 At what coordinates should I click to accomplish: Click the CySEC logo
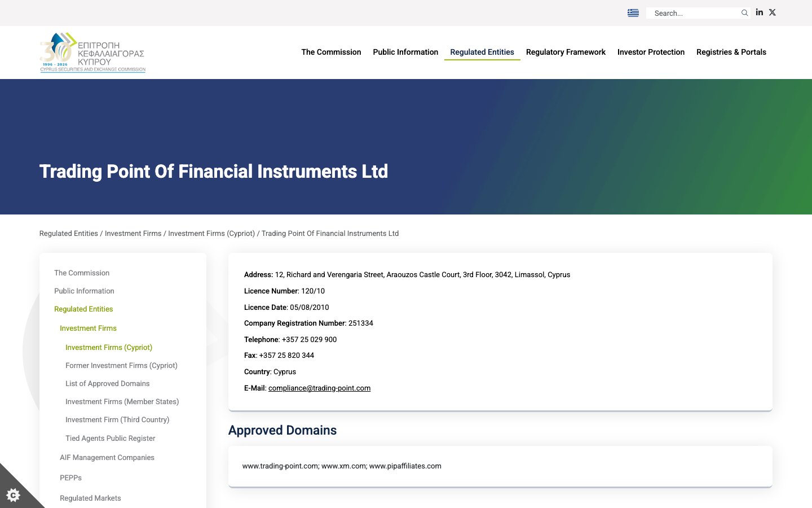pyautogui.click(x=92, y=52)
